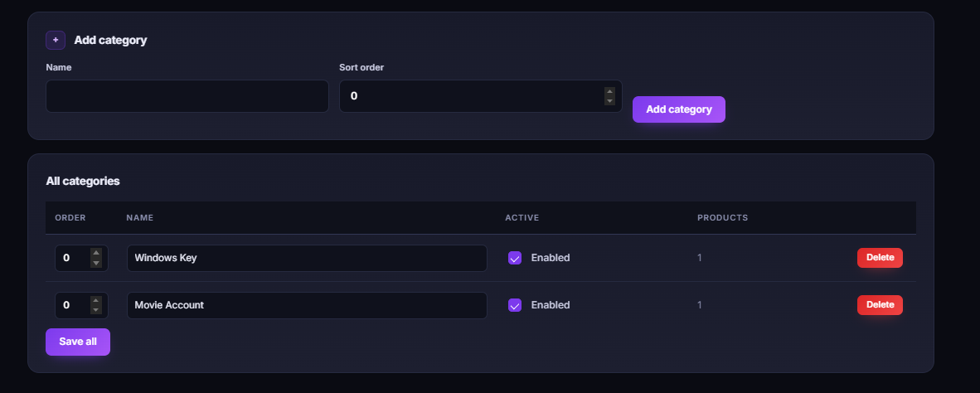Edit the Movie Account name field
The width and height of the screenshot is (980, 393).
[307, 305]
